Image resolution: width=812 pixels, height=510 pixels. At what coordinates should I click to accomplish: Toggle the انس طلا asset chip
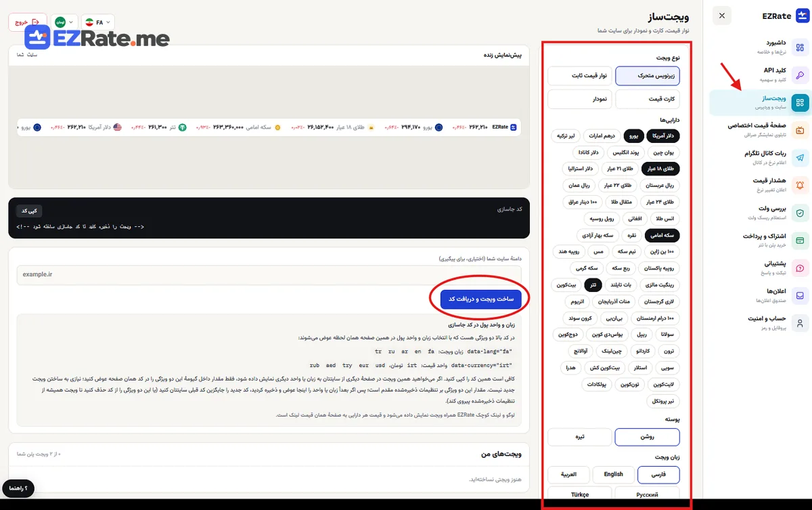click(666, 219)
